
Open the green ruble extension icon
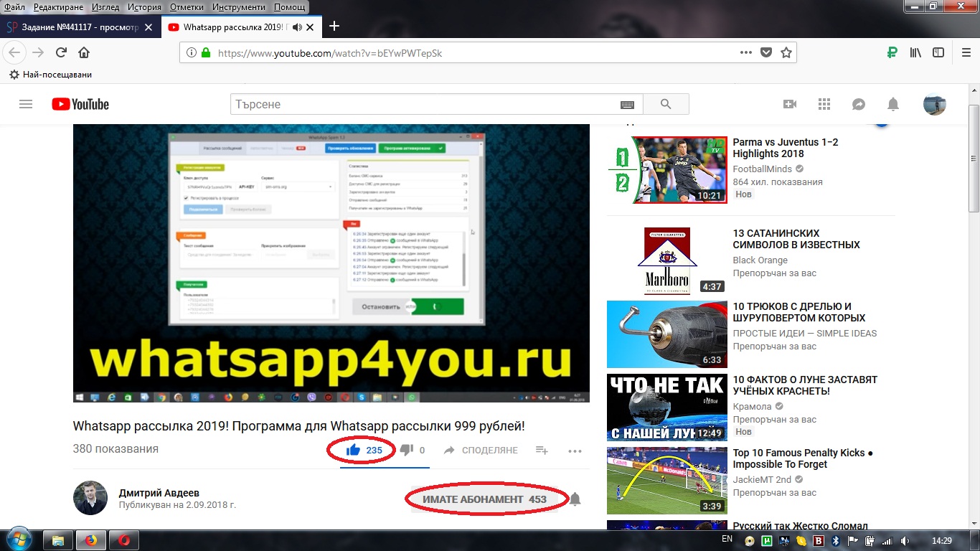(x=892, y=52)
